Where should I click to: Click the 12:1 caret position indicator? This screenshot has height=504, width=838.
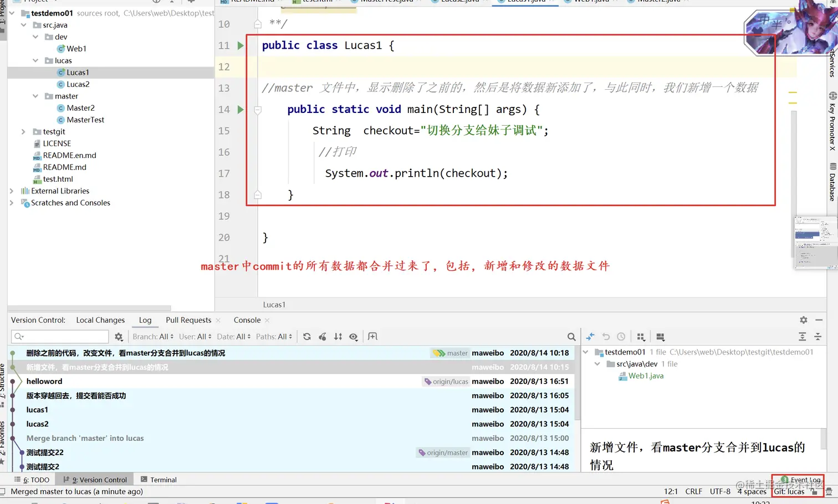click(x=671, y=492)
